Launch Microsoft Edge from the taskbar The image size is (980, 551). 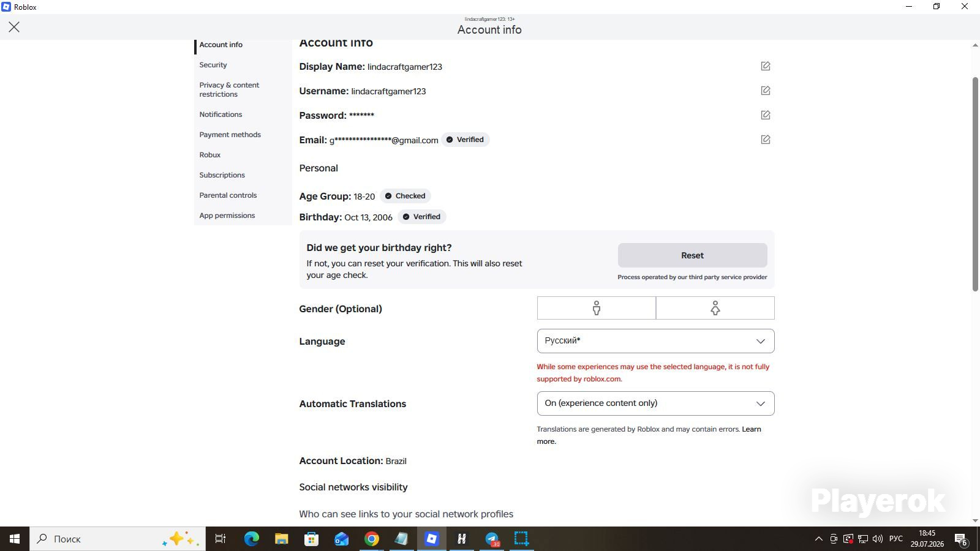(x=252, y=539)
